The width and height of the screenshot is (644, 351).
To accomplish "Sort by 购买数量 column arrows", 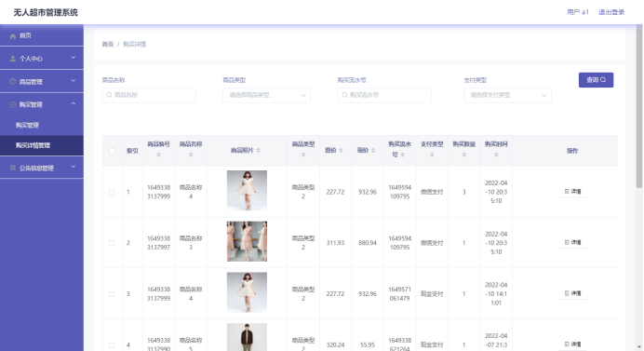I will [463, 155].
